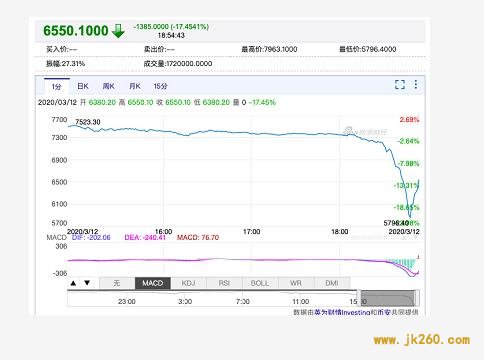Image resolution: width=484 pixels, height=360 pixels.
Task: Click the up triangle indicator arrow
Action: 73,283
